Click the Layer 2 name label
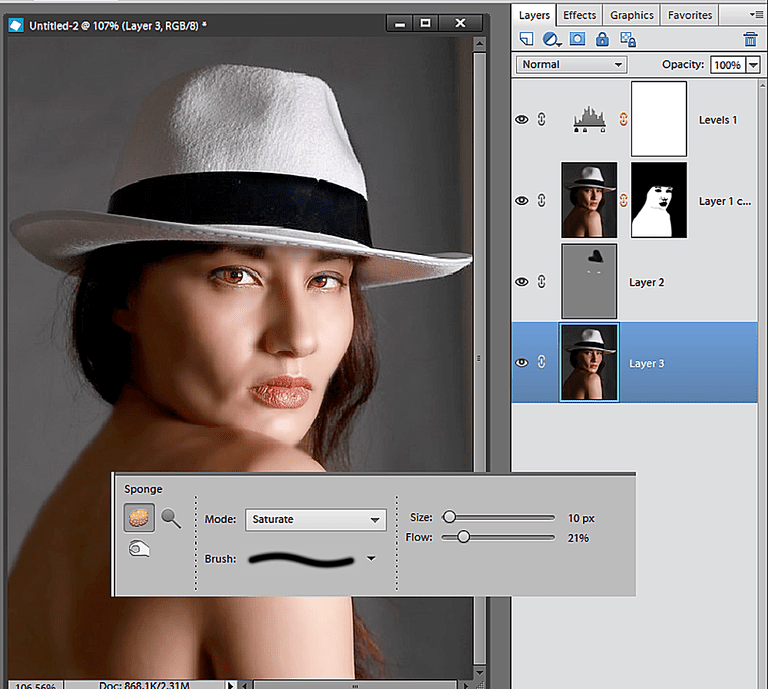The height and width of the screenshot is (689, 768). point(647,283)
